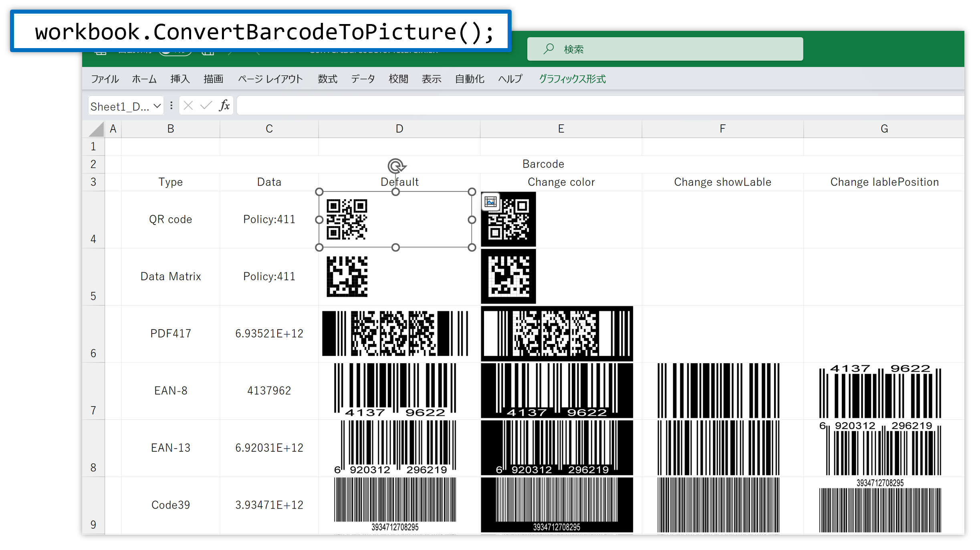This screenshot has height=550, width=980.
Task: Click the 'Data Matrix' type cell
Action: (x=171, y=277)
